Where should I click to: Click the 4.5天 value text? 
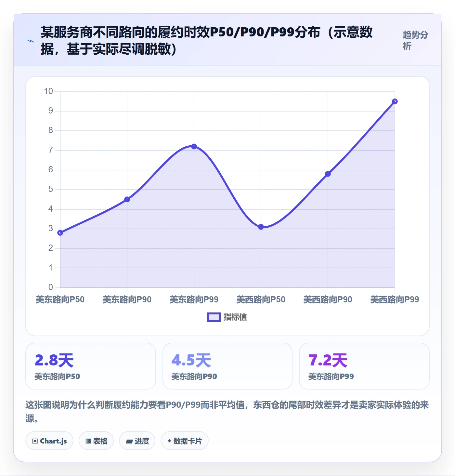[191, 360]
